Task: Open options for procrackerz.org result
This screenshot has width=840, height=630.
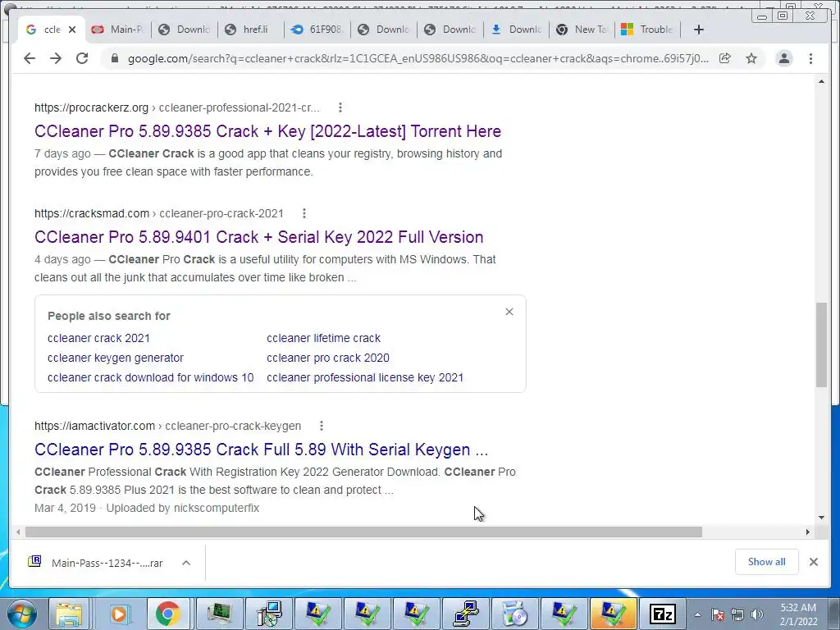Action: point(340,107)
